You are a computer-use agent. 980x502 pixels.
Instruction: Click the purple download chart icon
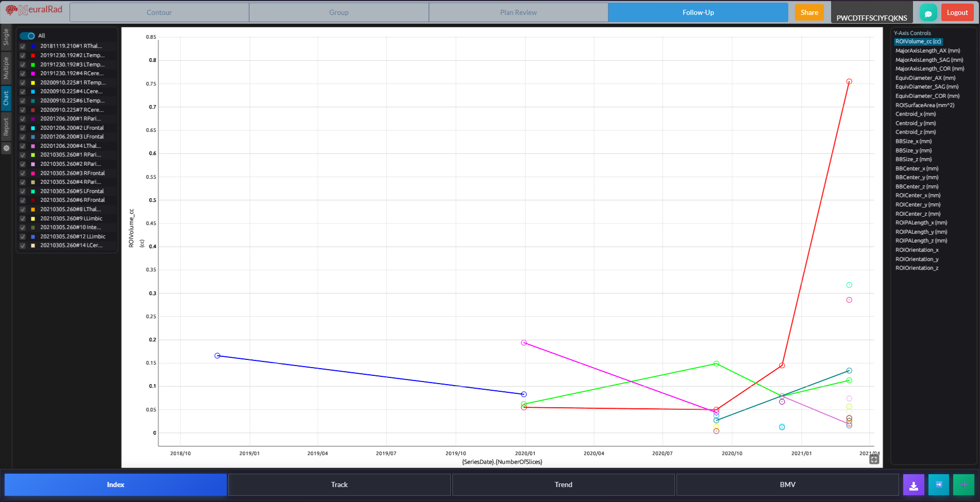[914, 484]
